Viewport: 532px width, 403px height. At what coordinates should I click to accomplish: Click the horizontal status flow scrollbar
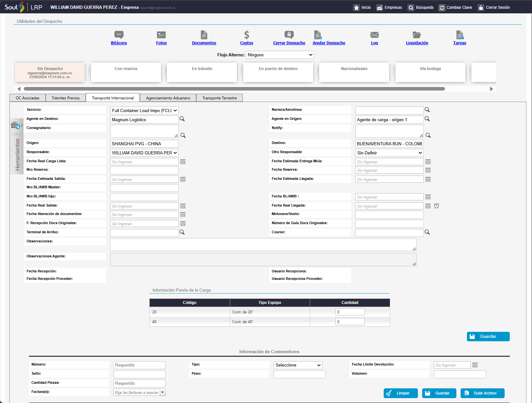pyautogui.click(x=234, y=89)
